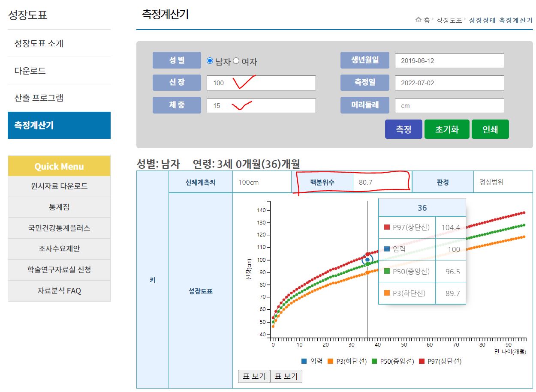The height and width of the screenshot is (392, 536).
Task: Open 자료분석 FAQ
Action: (59, 291)
